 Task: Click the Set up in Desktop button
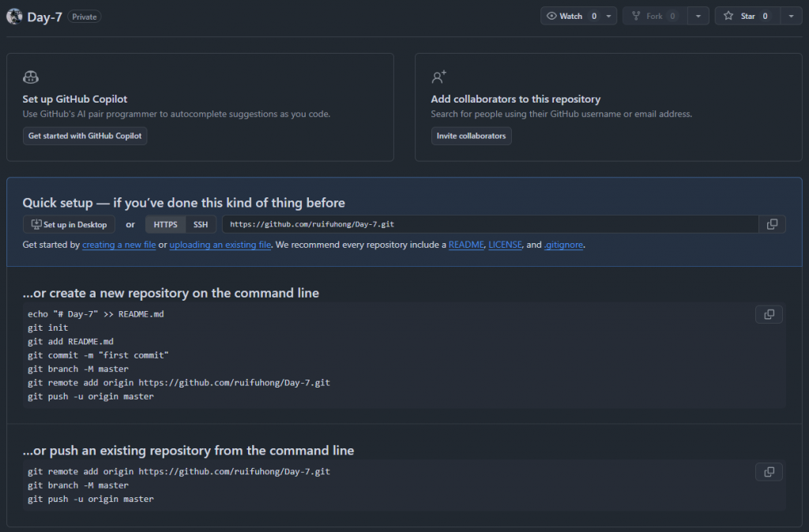(69, 224)
